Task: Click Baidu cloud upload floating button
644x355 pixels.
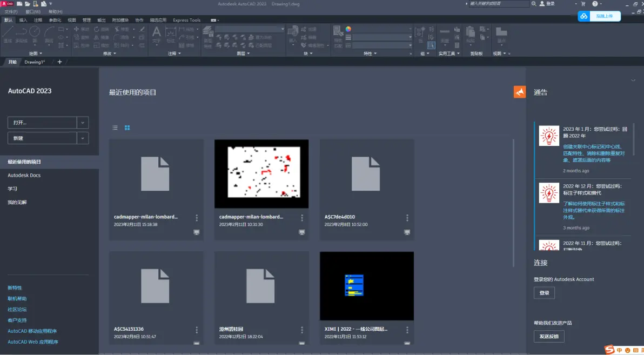Action: (599, 16)
